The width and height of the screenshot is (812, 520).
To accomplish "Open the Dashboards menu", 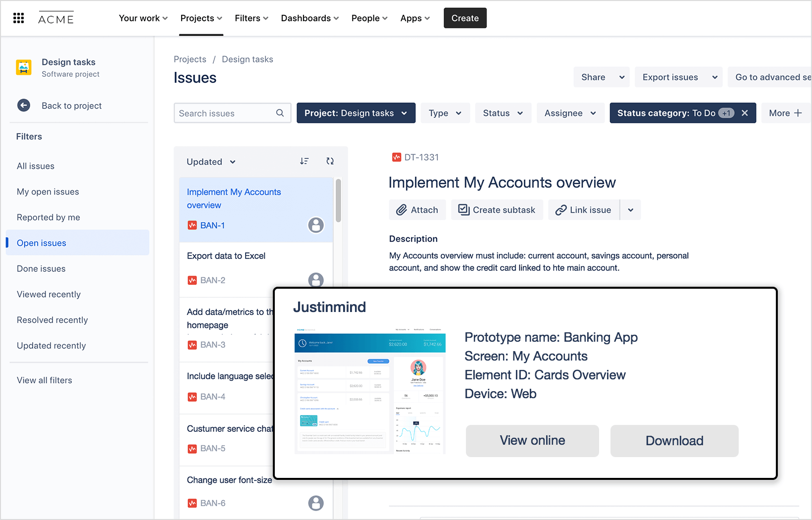I will (x=310, y=18).
